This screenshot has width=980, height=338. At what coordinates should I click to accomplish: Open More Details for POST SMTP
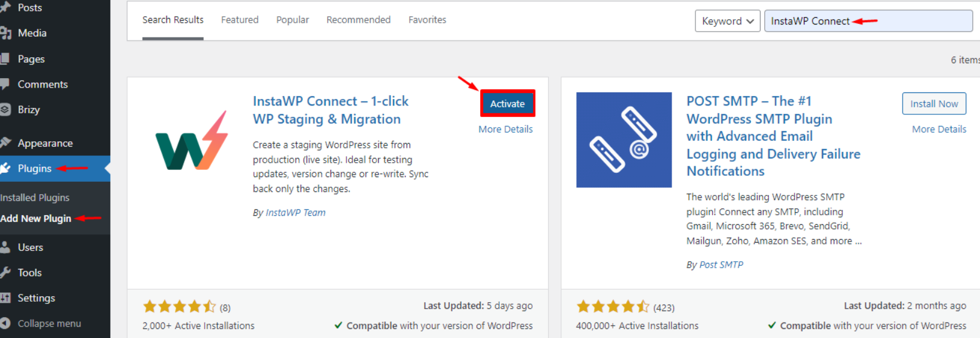pyautogui.click(x=939, y=129)
